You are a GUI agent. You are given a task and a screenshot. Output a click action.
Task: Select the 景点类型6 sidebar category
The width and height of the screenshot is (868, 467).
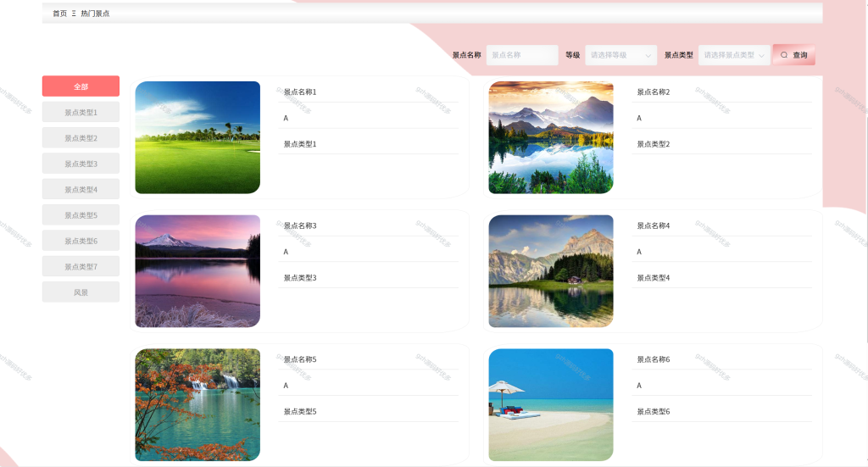tap(81, 241)
